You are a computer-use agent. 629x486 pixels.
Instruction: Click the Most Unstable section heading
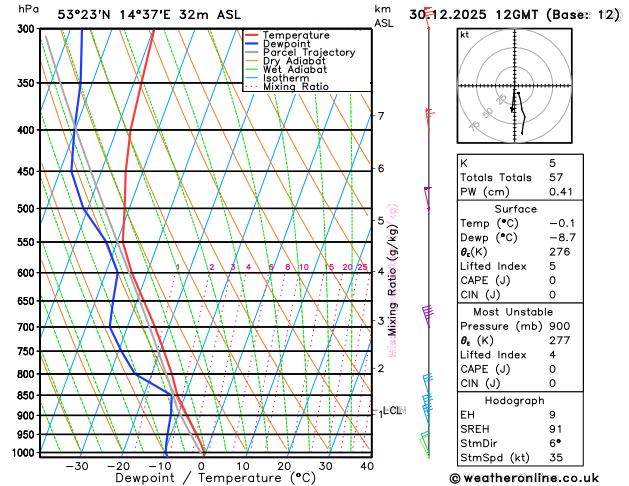pos(513,312)
